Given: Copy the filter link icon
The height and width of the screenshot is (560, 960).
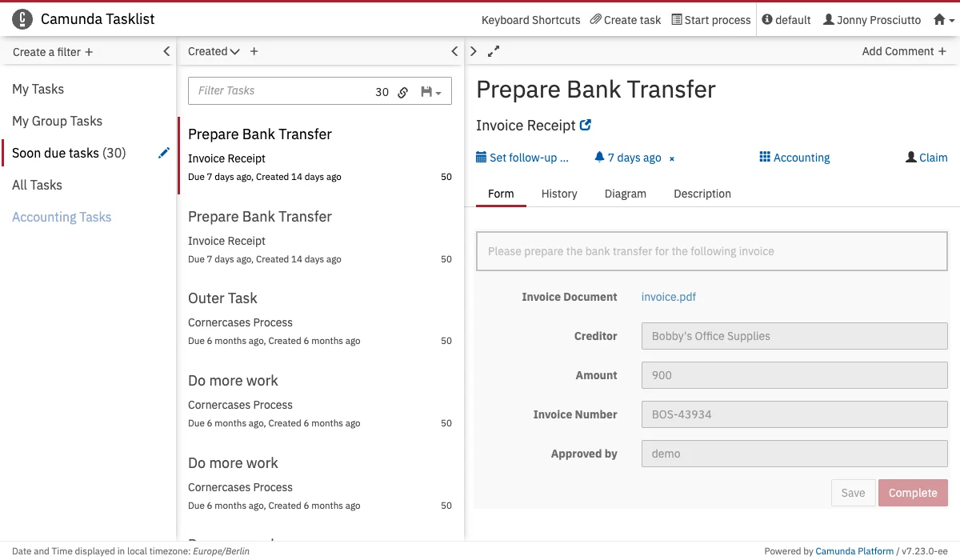Looking at the screenshot, I should 403,92.
